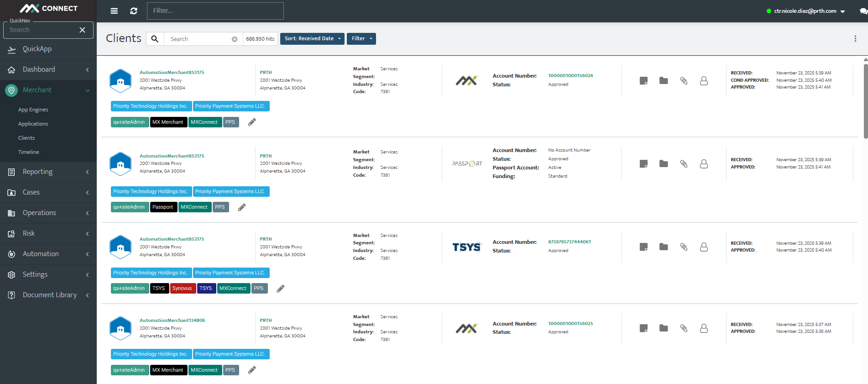The image size is (868, 384).
Task: Click the refresh icon in the top bar
Action: [134, 11]
